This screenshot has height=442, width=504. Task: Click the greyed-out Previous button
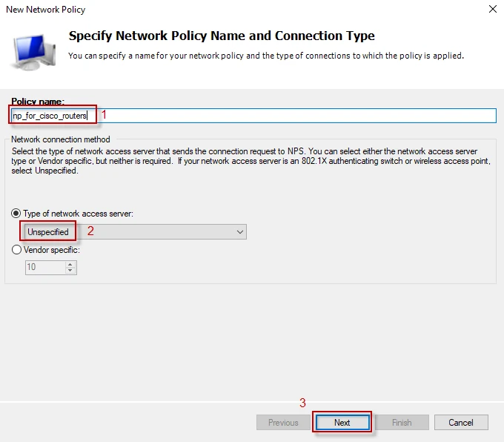click(283, 423)
